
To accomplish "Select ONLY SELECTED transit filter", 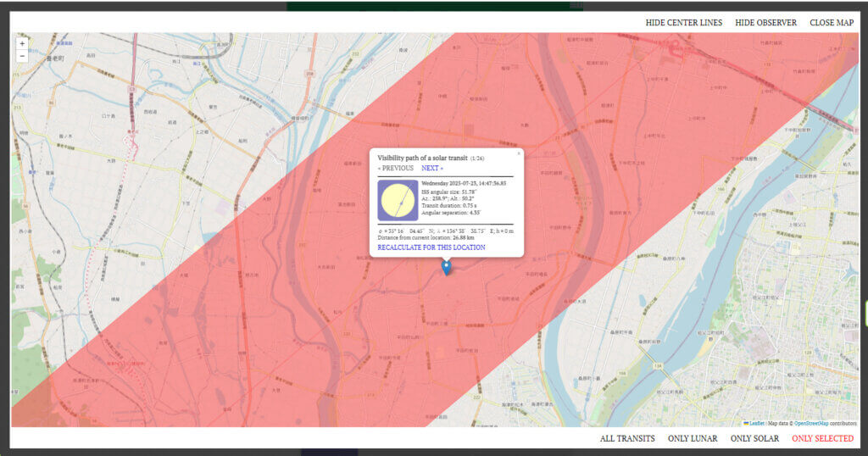I will tap(822, 438).
